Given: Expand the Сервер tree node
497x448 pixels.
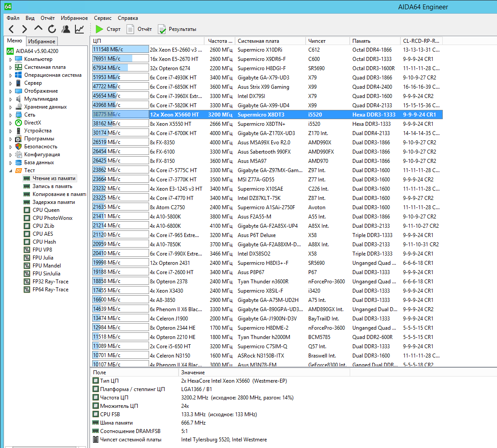Looking at the screenshot, I should coord(11,83).
